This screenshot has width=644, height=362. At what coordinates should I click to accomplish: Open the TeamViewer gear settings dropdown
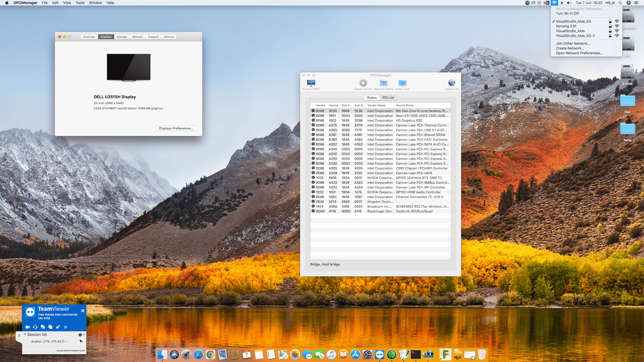pyautogui.click(x=81, y=335)
